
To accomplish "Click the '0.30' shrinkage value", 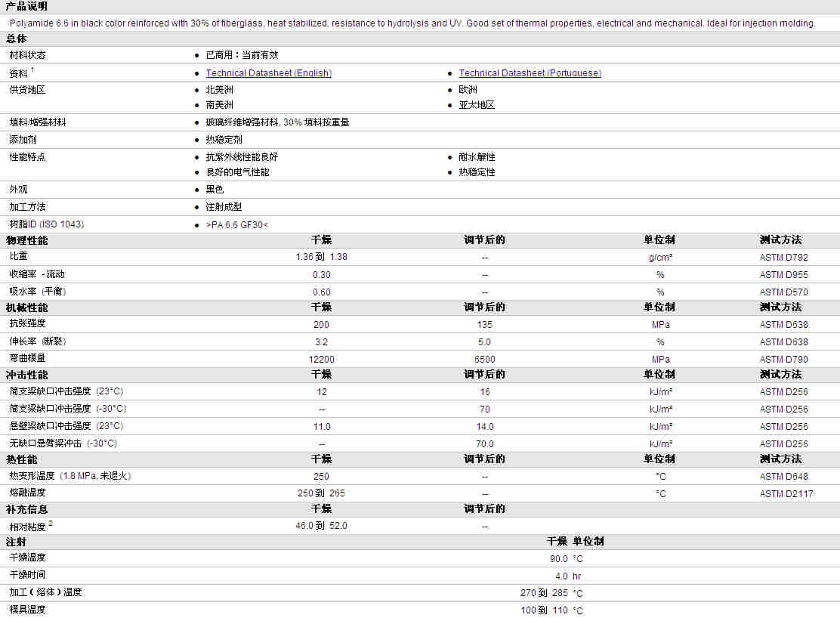I will click(x=322, y=274).
